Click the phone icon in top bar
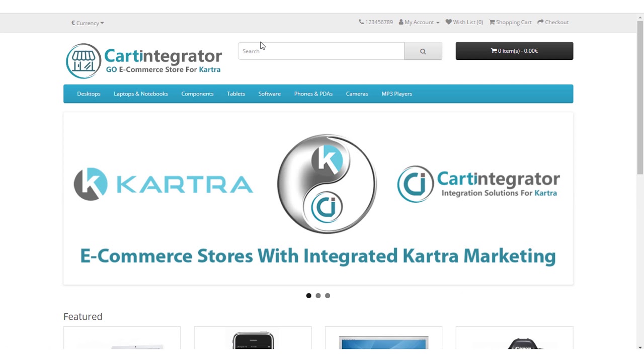This screenshot has height=362, width=644. (x=361, y=22)
